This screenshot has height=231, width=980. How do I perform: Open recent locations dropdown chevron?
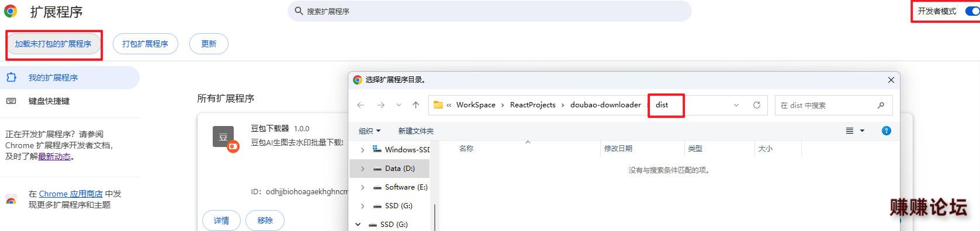399,105
